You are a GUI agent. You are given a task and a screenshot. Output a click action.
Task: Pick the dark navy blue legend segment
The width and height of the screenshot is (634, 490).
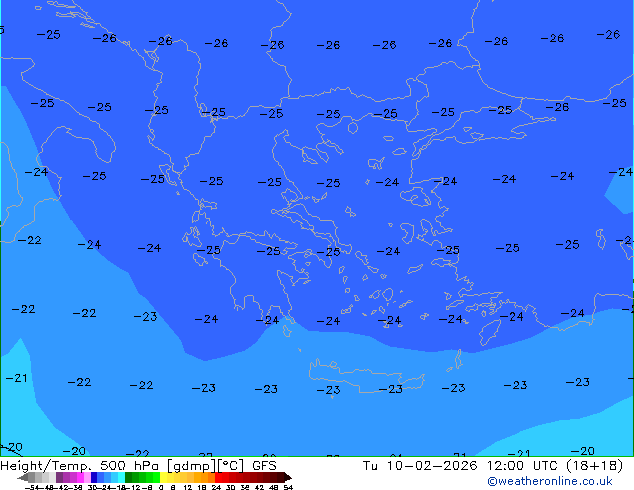point(94,477)
